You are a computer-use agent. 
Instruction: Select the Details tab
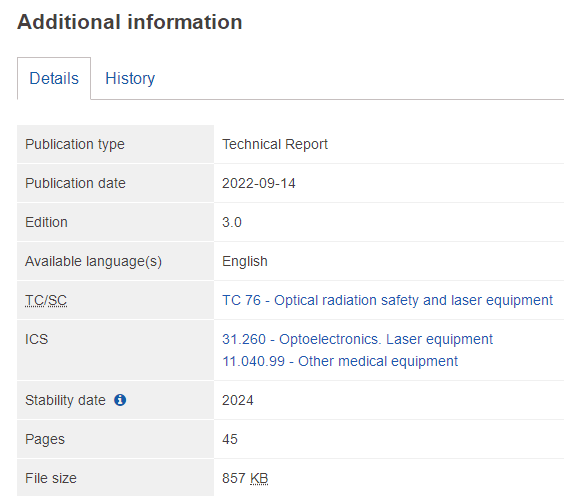point(54,78)
